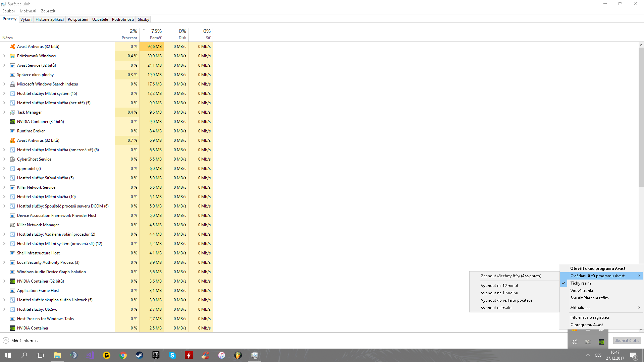Open the Možnosti menu
This screenshot has height=362, width=644.
pos(28,11)
